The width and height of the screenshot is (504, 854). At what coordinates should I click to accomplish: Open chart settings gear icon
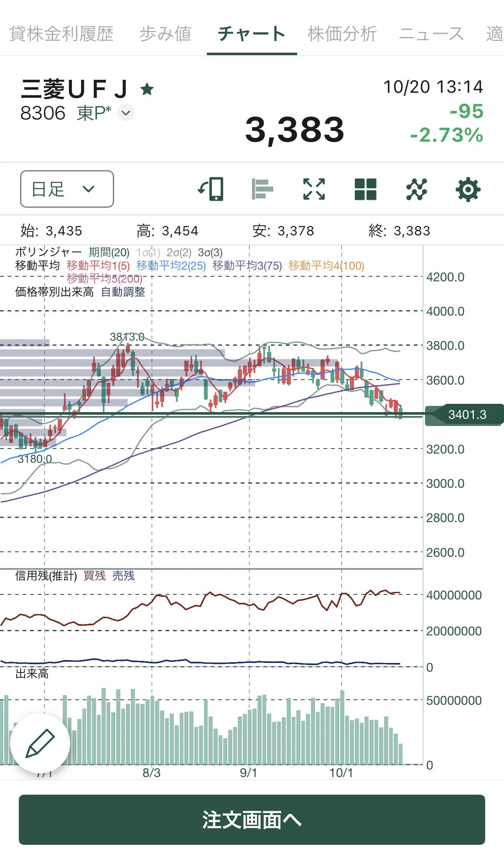click(x=468, y=189)
